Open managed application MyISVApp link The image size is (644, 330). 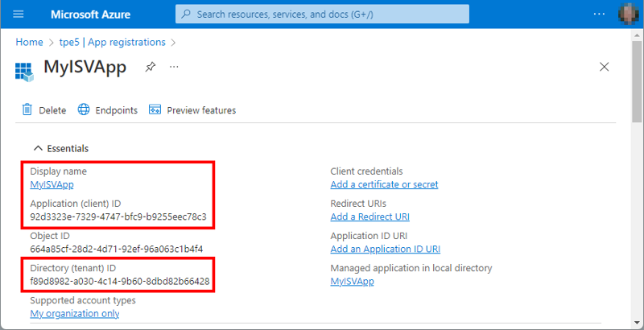[x=352, y=282]
